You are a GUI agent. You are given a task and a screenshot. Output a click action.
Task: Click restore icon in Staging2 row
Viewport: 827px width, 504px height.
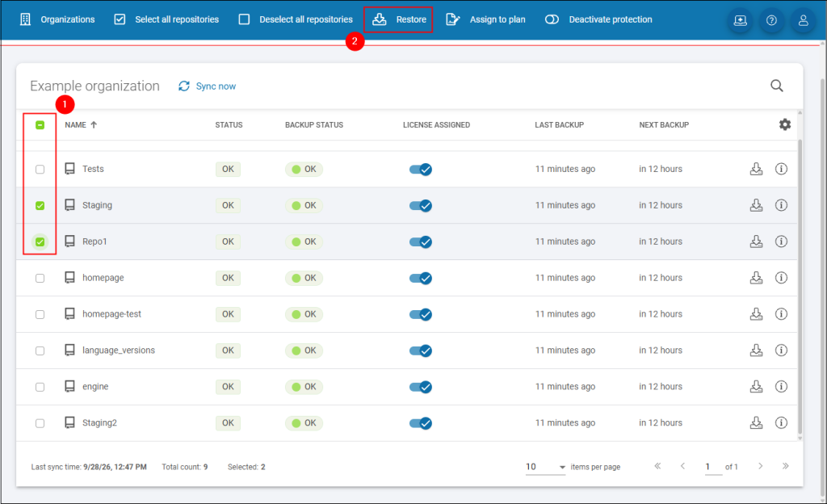[x=756, y=422]
